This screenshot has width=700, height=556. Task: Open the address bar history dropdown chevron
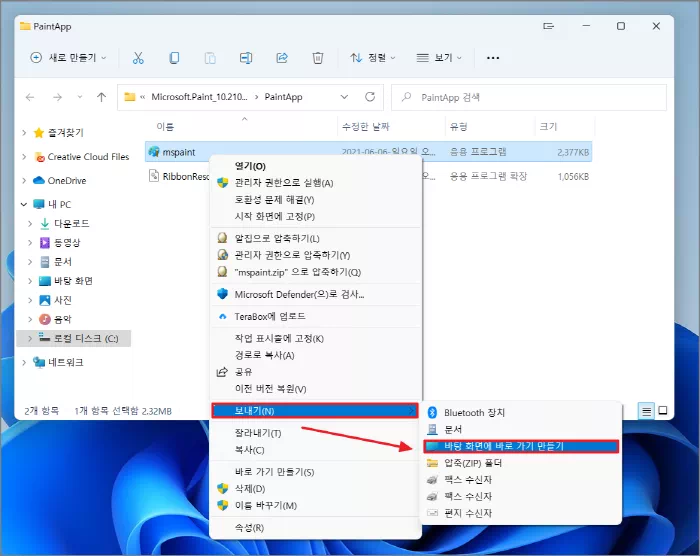tap(344, 97)
